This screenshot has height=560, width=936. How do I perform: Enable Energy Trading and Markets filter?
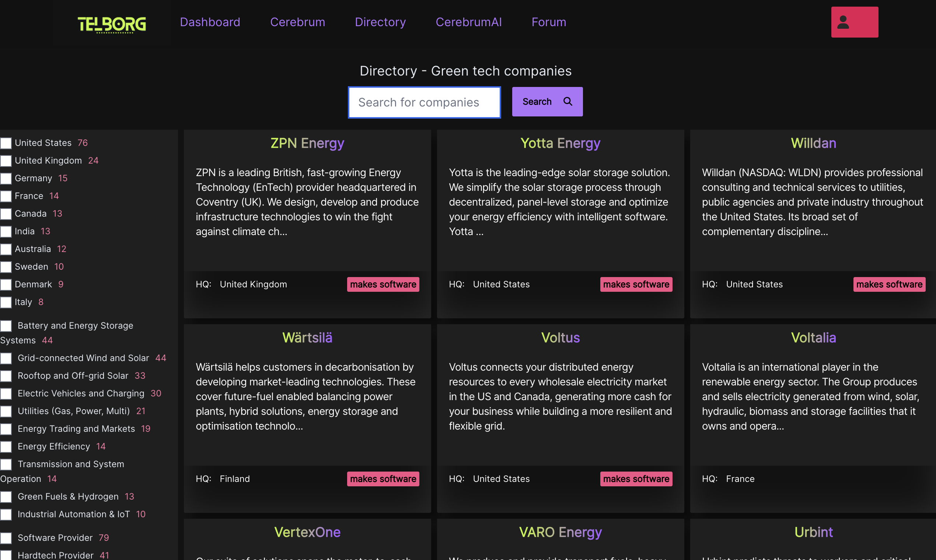click(x=6, y=430)
